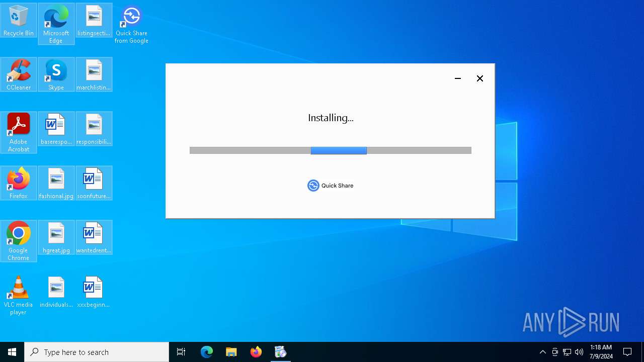Open the volume control tray icon
The height and width of the screenshot is (362, 644).
[x=579, y=352]
